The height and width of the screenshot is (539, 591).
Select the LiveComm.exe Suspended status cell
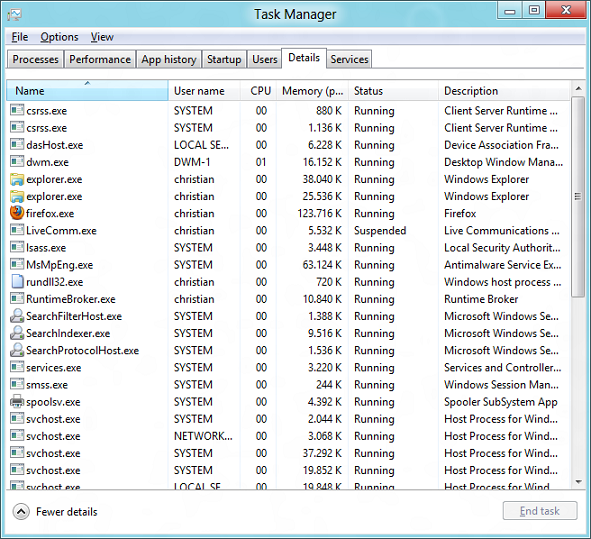(x=380, y=230)
